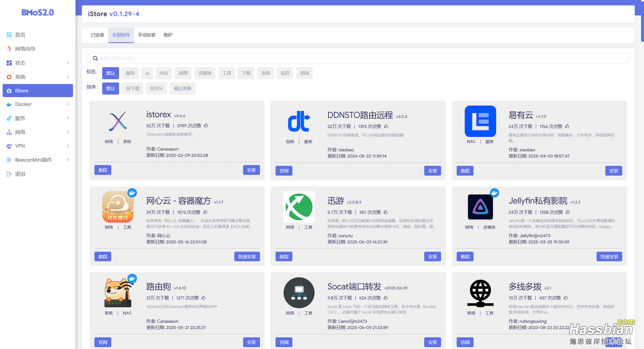This screenshot has width=644, height=349.
Task: Open the 手动安装 tab
Action: point(147,35)
